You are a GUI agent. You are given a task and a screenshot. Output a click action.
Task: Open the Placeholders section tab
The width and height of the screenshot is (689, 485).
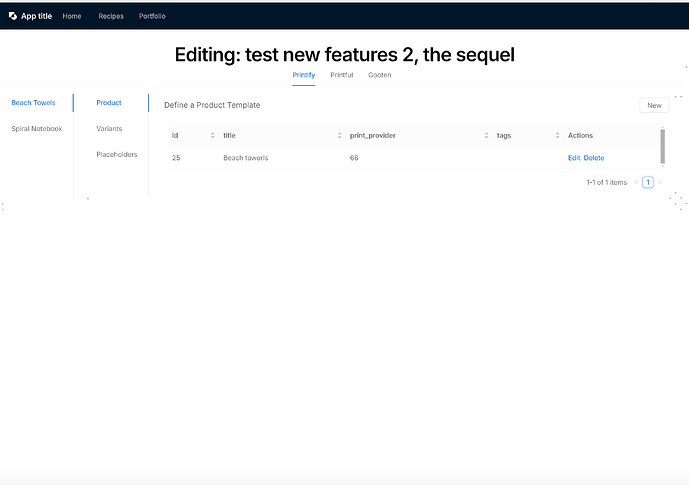pyautogui.click(x=117, y=155)
